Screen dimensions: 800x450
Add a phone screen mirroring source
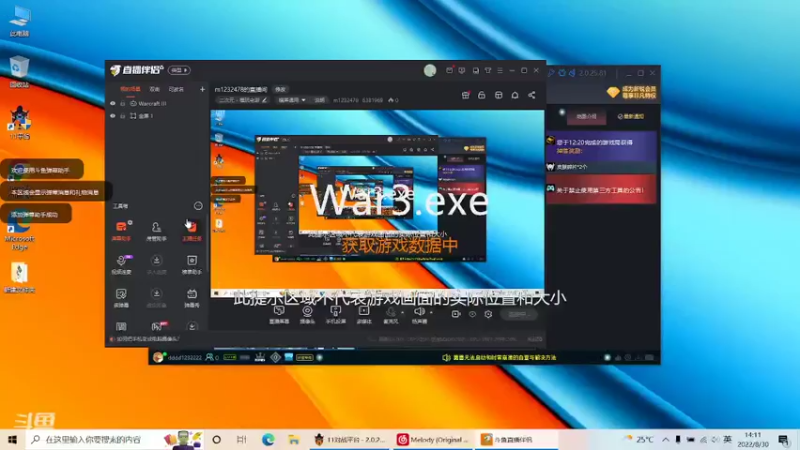[x=336, y=315]
